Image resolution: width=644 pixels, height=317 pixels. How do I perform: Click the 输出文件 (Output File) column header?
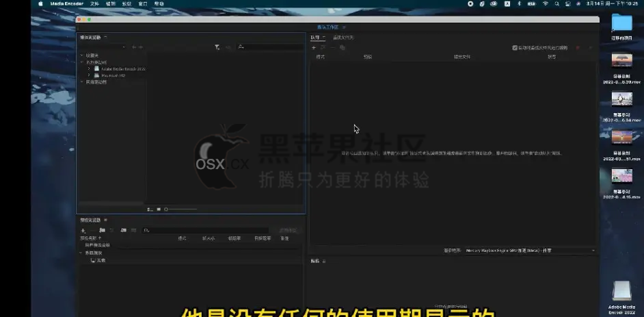click(461, 57)
